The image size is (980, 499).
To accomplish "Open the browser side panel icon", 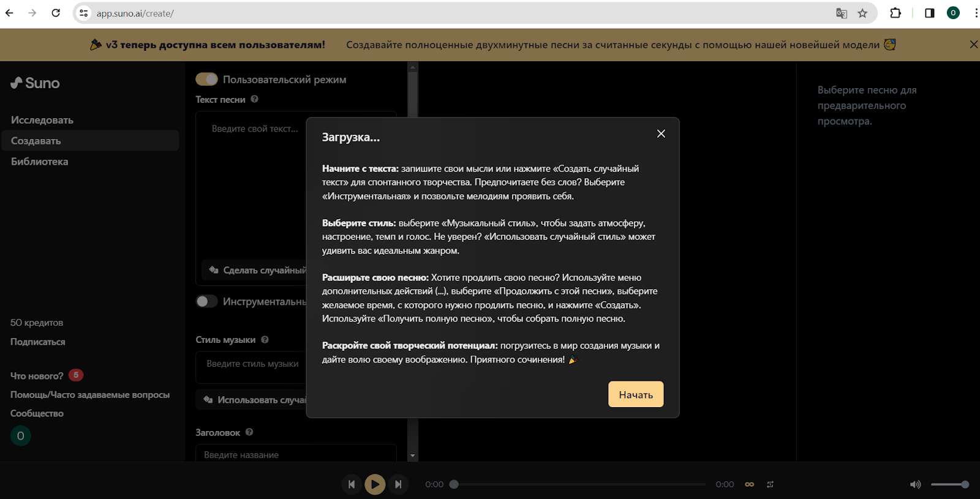I will click(x=930, y=13).
